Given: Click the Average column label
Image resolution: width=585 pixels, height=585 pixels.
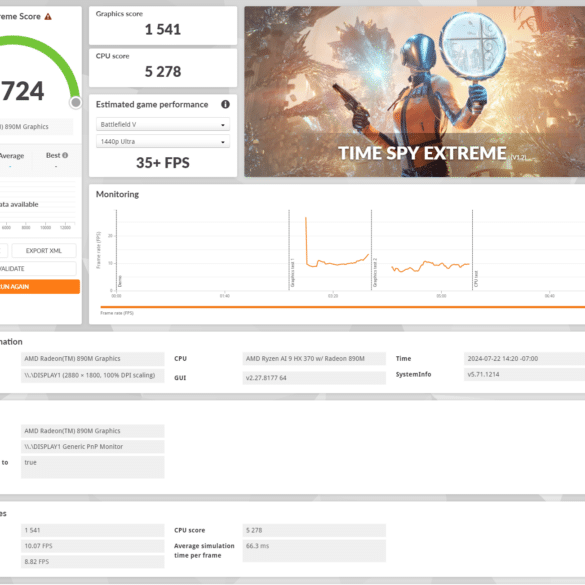Looking at the screenshot, I should [x=12, y=156].
